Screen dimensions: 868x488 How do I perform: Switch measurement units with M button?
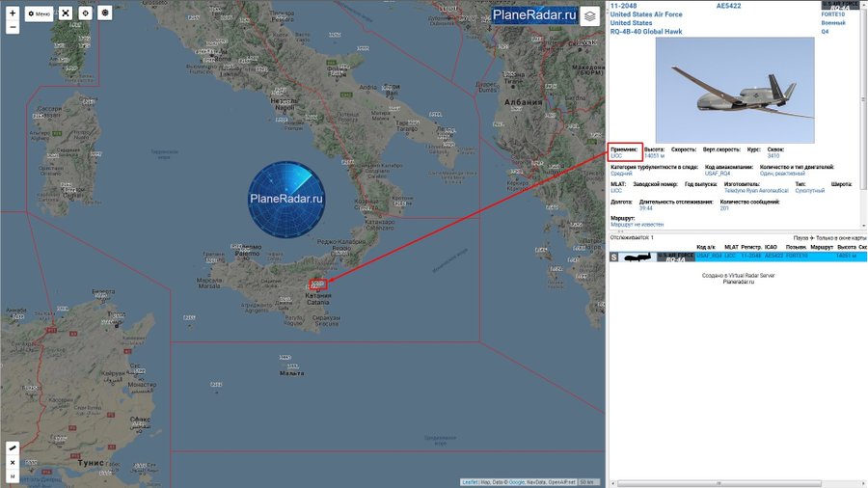click(13, 476)
